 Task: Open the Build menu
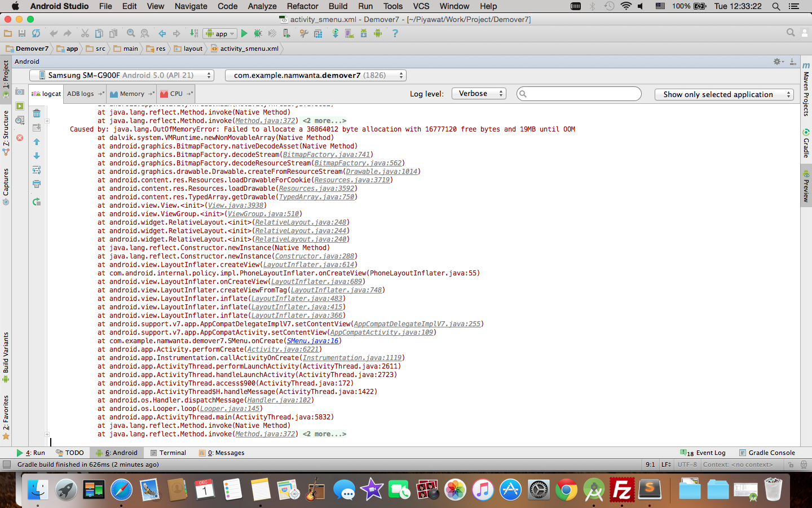[x=338, y=6]
